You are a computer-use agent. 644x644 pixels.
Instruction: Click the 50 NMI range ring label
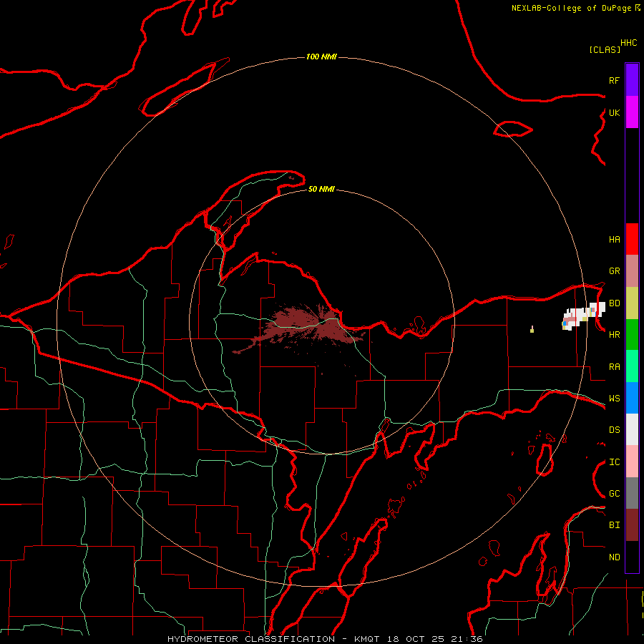[321, 189]
